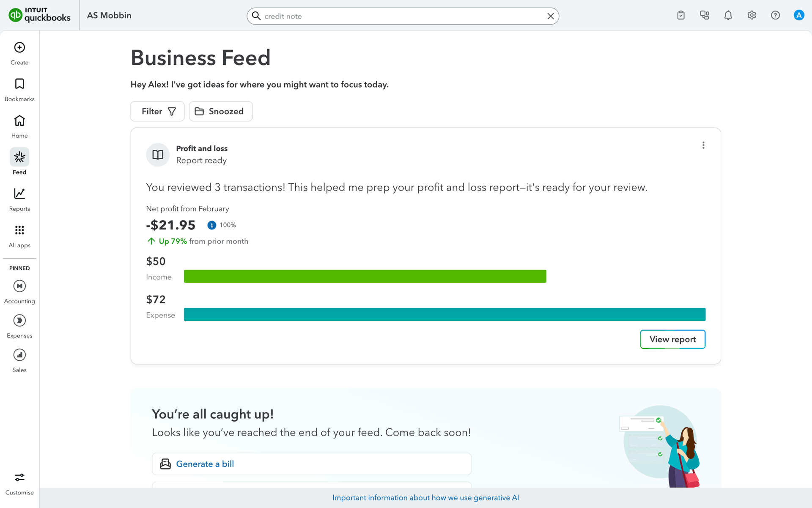Click the Net profit from February label
Image resolution: width=812 pixels, height=508 pixels.
[187, 209]
